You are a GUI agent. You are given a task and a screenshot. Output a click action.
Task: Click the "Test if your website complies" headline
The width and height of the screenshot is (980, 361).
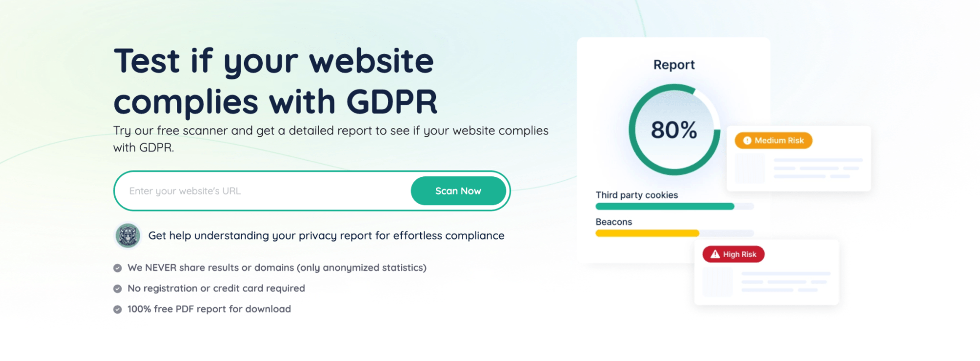coord(275,81)
